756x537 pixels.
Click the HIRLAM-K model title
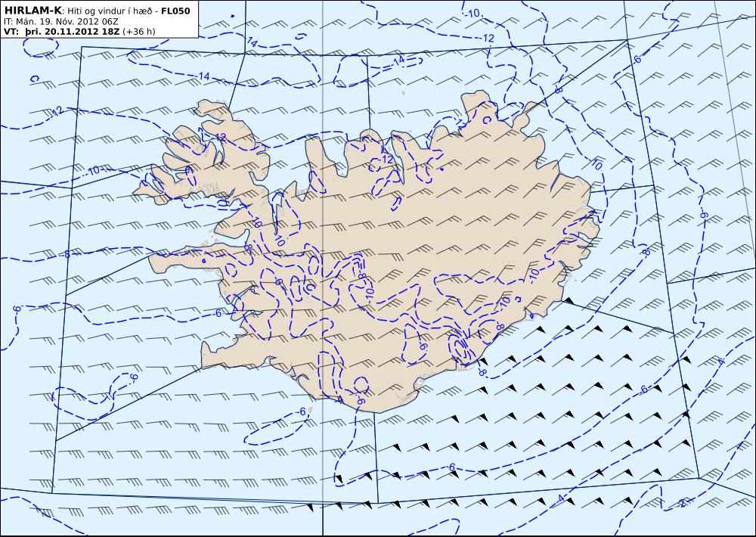[x=33, y=11]
